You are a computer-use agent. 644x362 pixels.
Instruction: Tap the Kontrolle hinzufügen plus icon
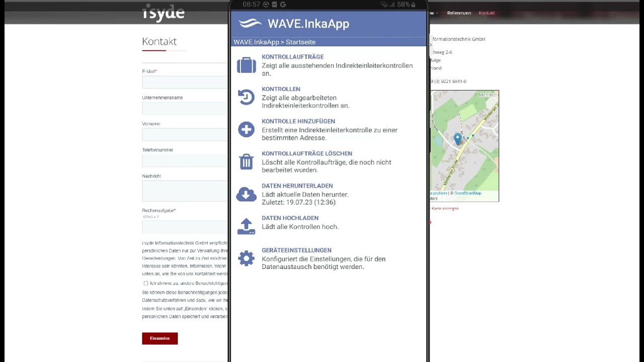coord(246,130)
